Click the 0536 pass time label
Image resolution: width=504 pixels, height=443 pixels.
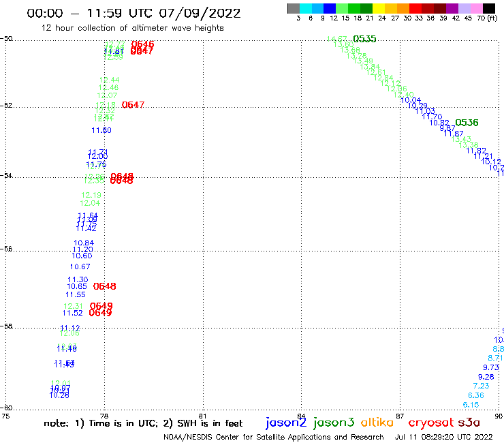click(467, 123)
